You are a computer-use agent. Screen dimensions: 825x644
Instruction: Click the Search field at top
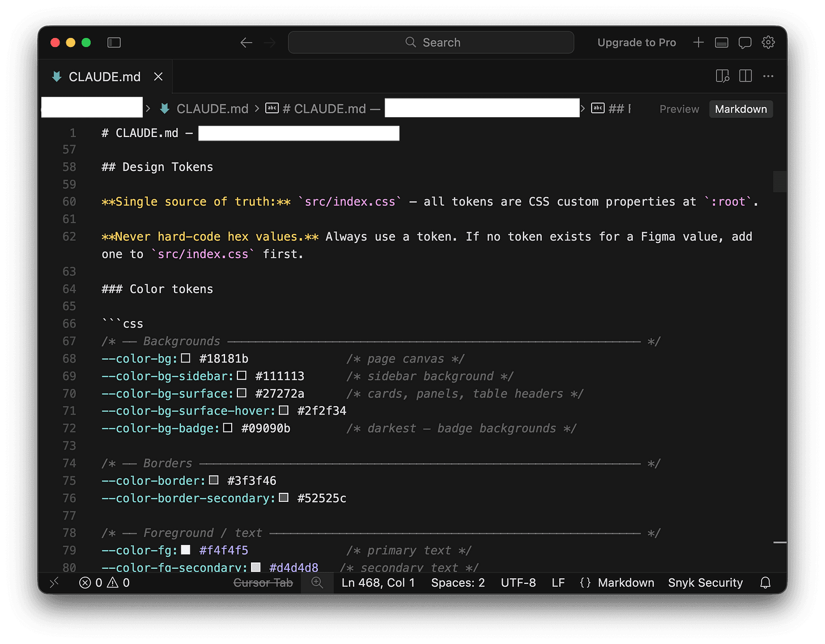point(431,42)
